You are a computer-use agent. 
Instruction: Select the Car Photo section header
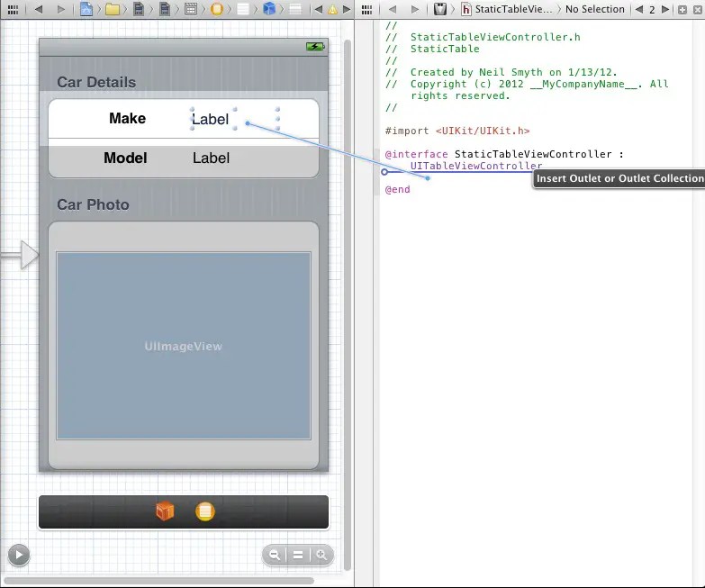tap(93, 204)
